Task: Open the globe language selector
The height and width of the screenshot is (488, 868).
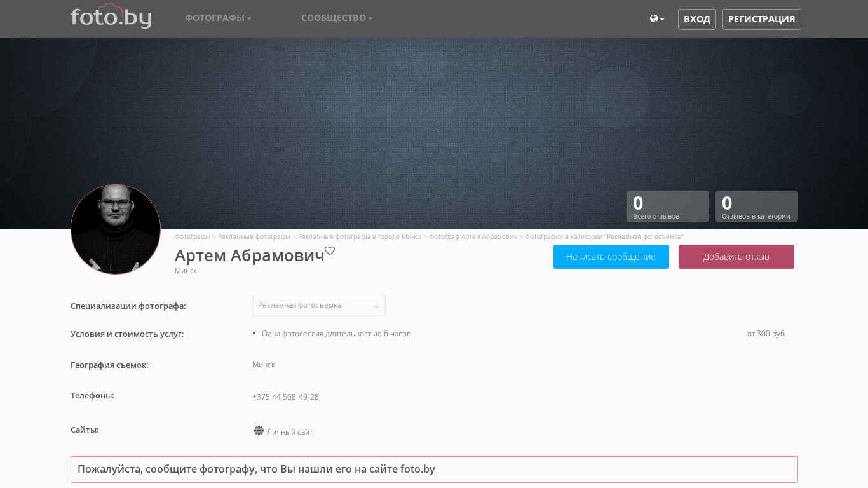Action: click(657, 19)
